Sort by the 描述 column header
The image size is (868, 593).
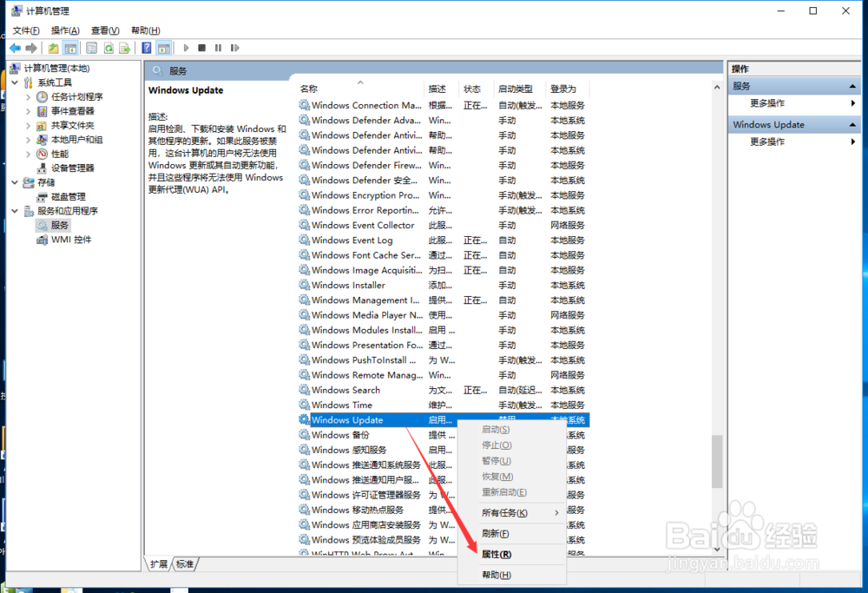coord(441,89)
